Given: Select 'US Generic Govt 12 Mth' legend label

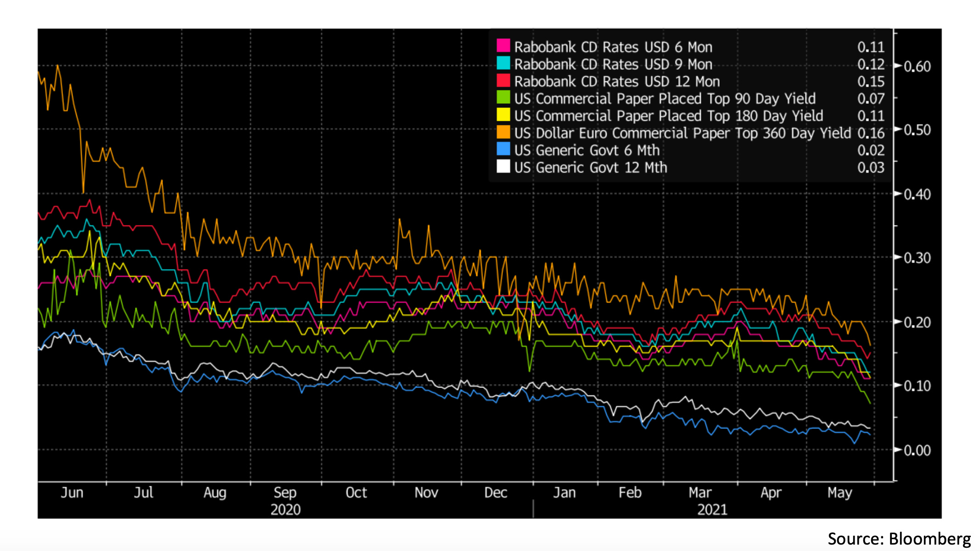Looking at the screenshot, I should [x=591, y=168].
